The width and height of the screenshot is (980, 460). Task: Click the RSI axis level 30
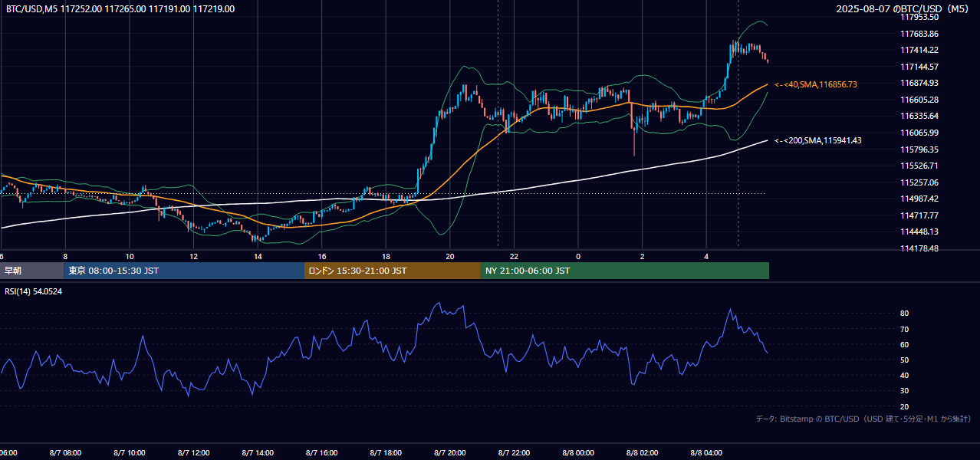904,391
